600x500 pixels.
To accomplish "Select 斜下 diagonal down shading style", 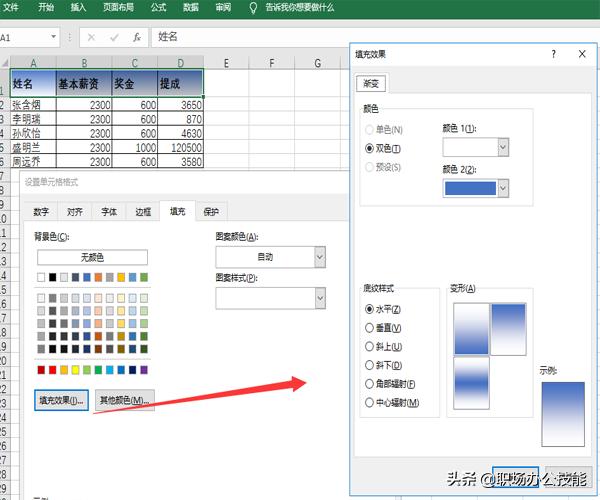I will coord(369,365).
